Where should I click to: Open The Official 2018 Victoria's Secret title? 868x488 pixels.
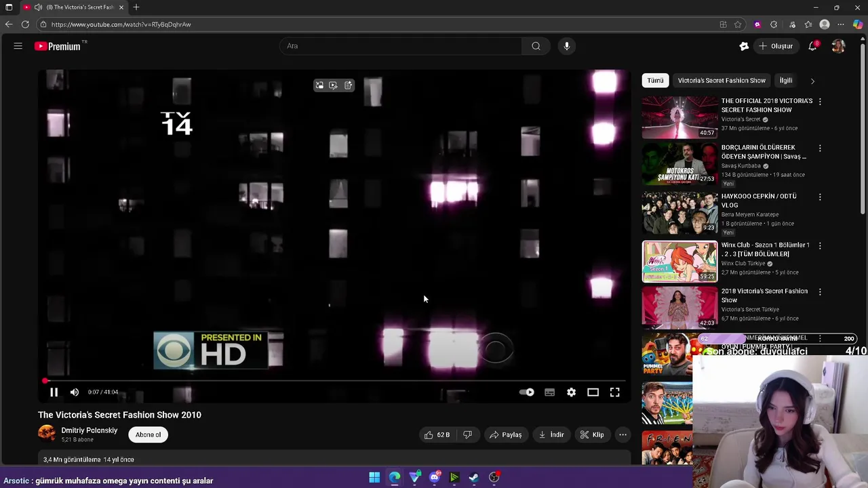[767, 105]
